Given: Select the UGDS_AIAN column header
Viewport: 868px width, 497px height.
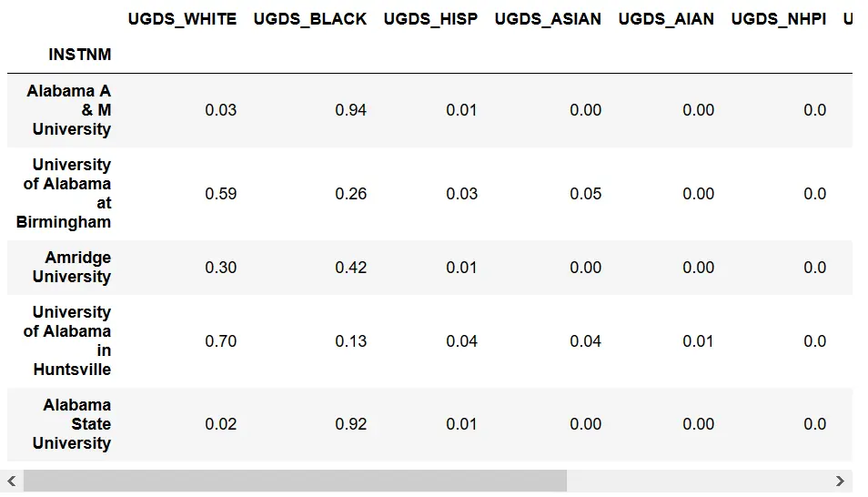Looking at the screenshot, I should [x=666, y=18].
